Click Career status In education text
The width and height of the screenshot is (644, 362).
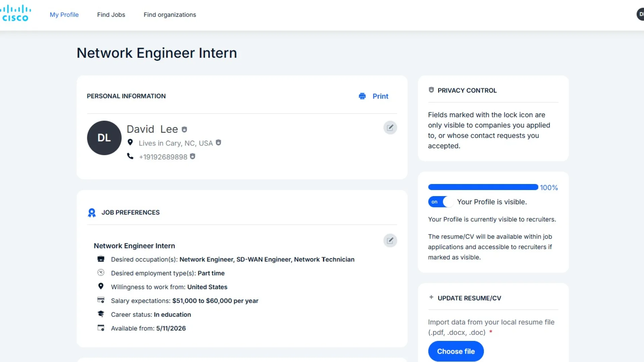point(151,314)
